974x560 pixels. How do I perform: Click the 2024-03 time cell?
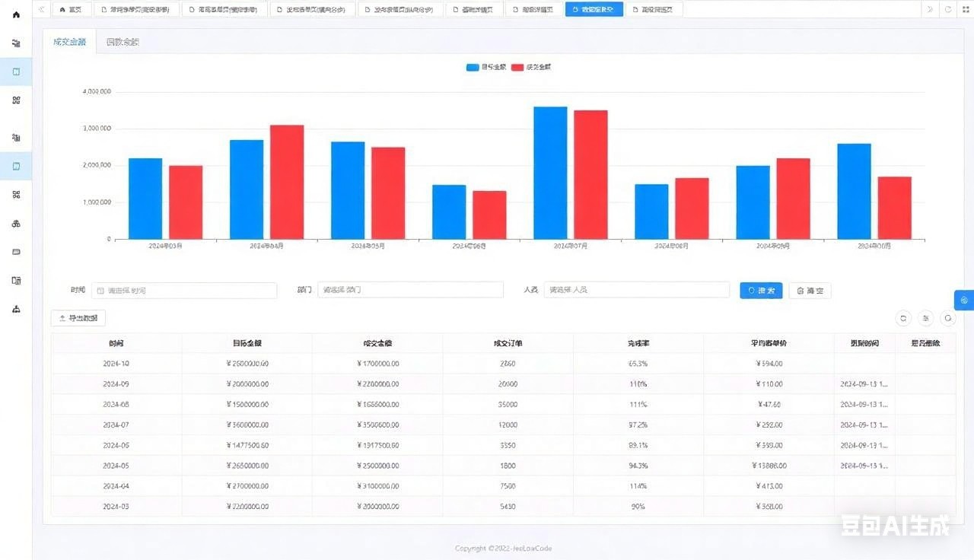[x=116, y=506]
